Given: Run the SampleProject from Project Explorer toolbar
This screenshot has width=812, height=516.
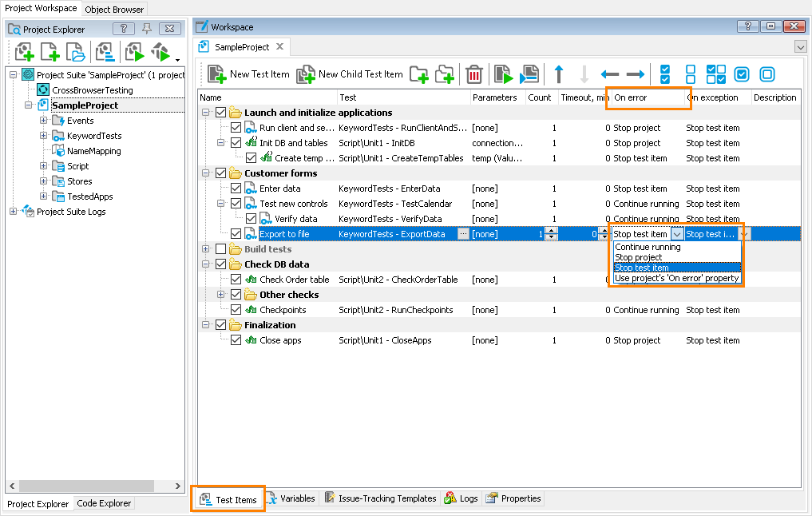Looking at the screenshot, I should coord(133,54).
